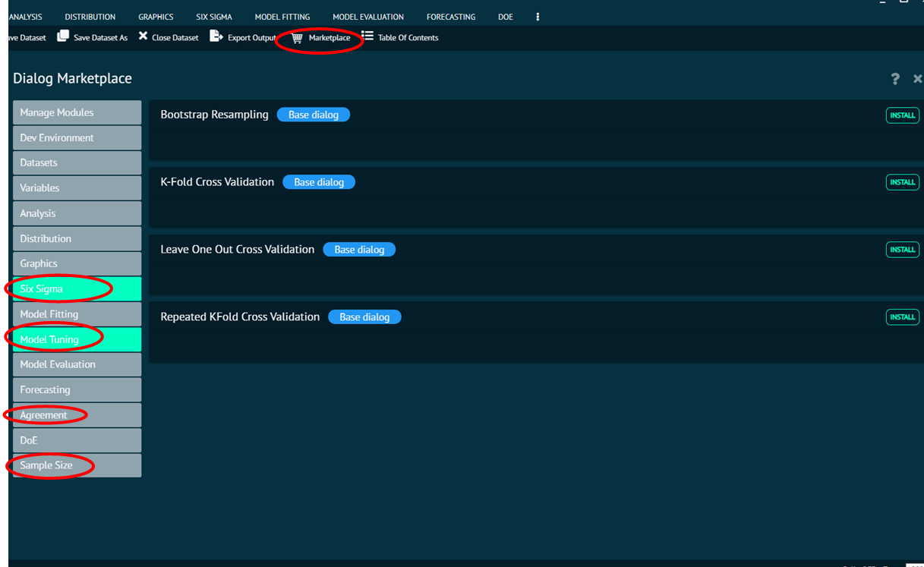This screenshot has width=924, height=567.
Task: Select the Agreement sidebar category
Action: (x=76, y=415)
